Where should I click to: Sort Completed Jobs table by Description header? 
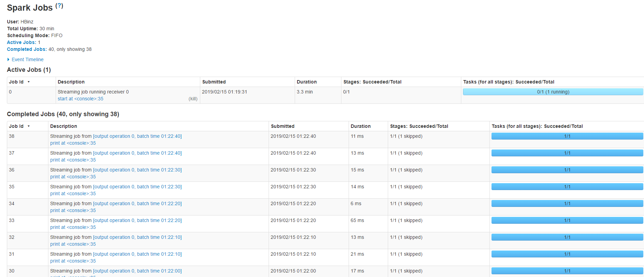pyautogui.click(x=64, y=126)
